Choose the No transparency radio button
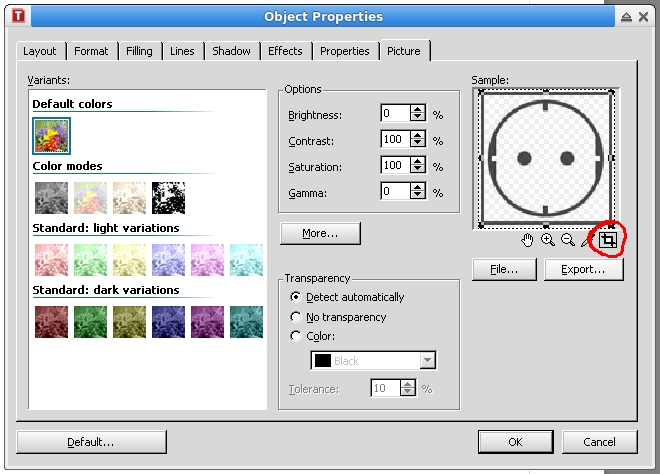 [295, 317]
